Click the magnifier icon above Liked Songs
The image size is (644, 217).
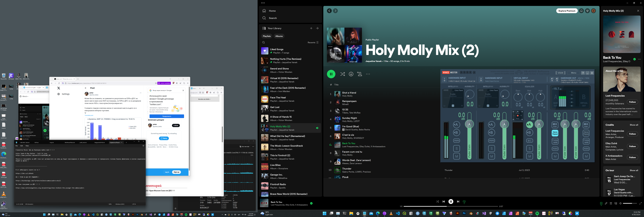point(264,42)
